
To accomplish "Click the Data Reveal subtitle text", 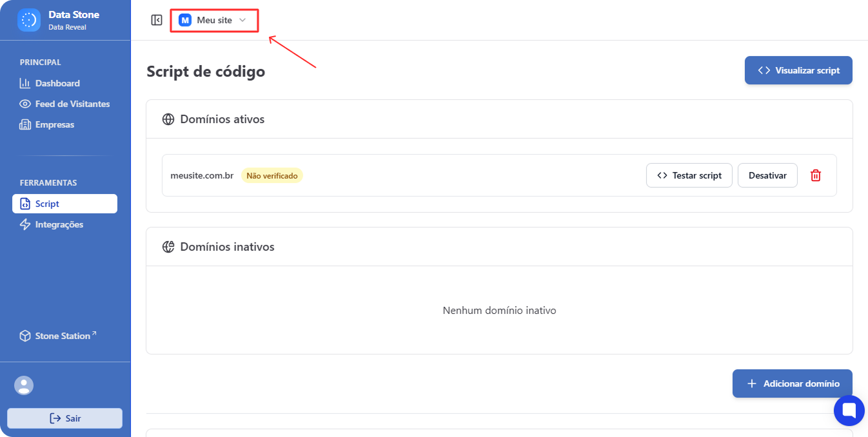I will pos(67,27).
